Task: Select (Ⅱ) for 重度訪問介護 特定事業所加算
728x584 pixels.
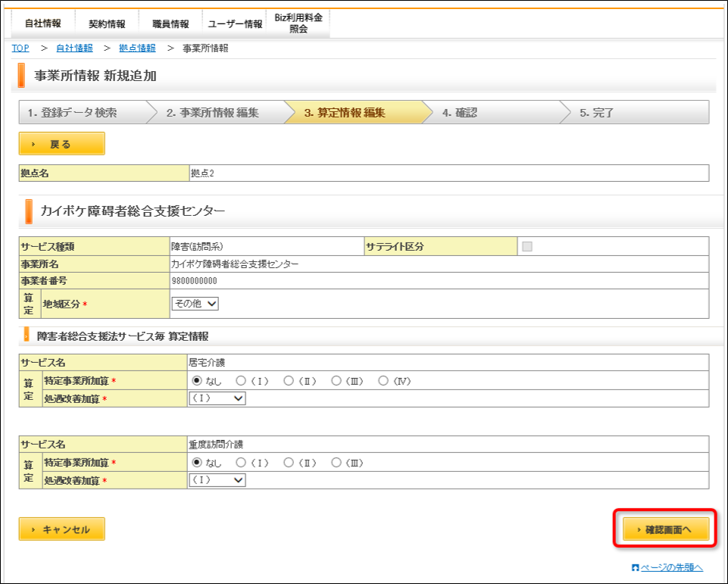Action: [289, 462]
